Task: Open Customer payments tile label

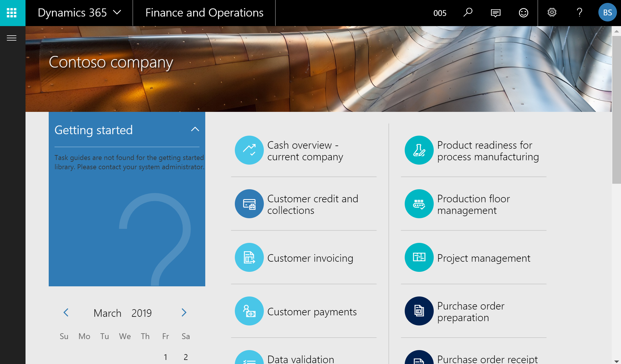Action: click(312, 312)
